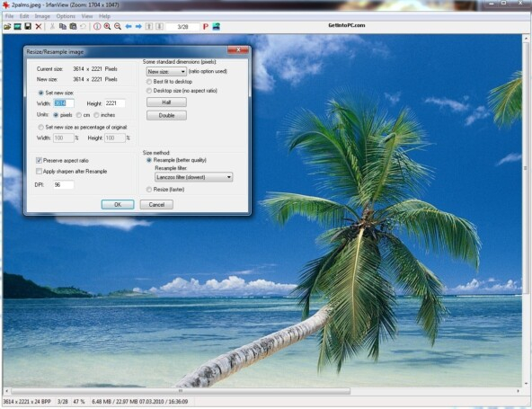Screen dimensions: 532x409
Task: Click the Zoom Out magnifier icon
Action: pyautogui.click(x=118, y=26)
